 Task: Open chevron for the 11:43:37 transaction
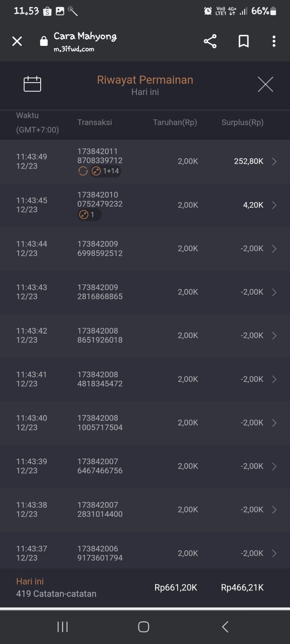tap(274, 553)
